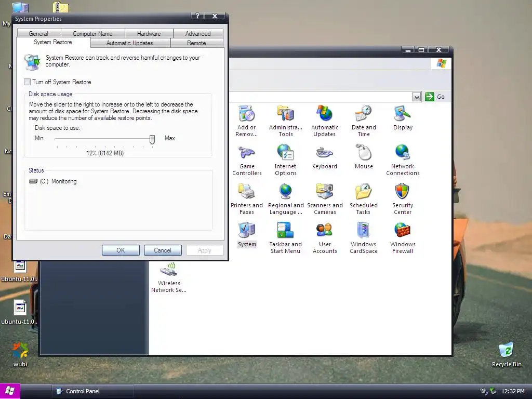Open Add or Remove Programs icon
Screen dimensions: 532x399
247,121
